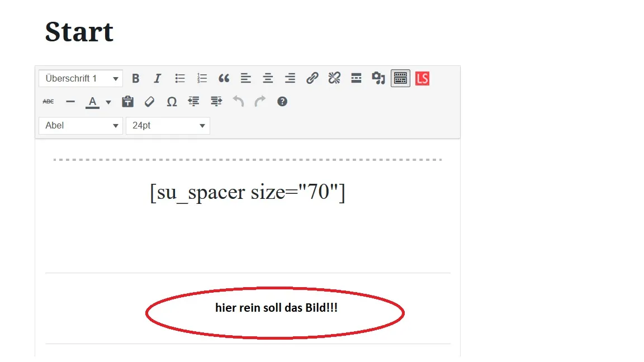Toggle italic formatting
The image size is (644, 362).
(157, 78)
